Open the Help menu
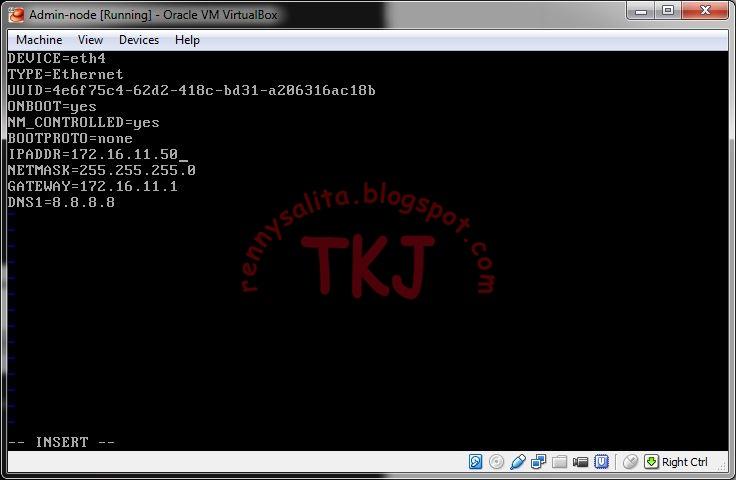This screenshot has height=480, width=736. [187, 40]
